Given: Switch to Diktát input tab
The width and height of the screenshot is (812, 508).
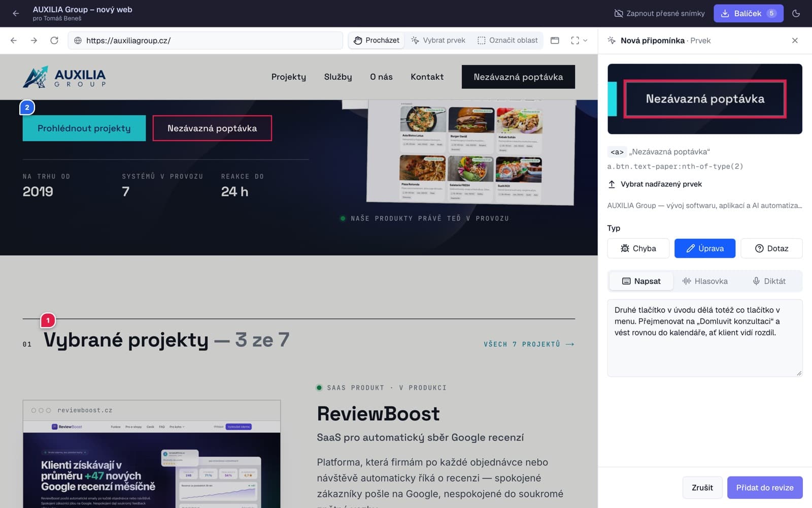Looking at the screenshot, I should (x=769, y=281).
